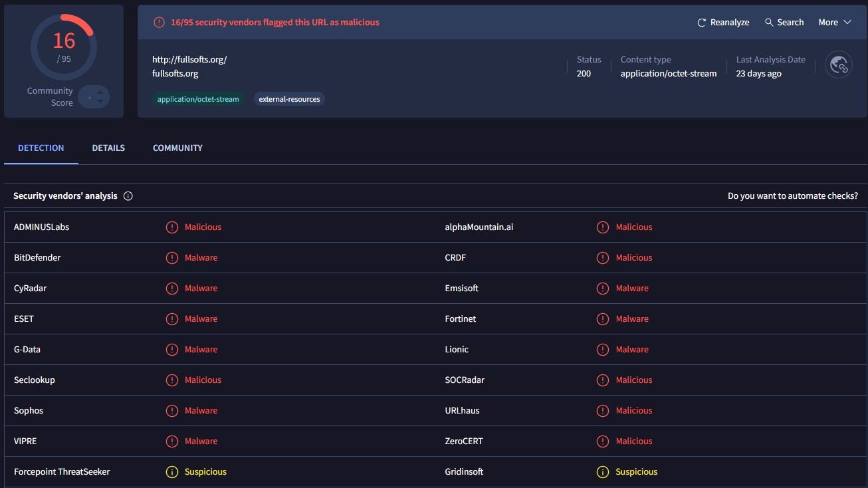The image size is (868, 488).
Task: Follow the 'Do you want to automate checks?' link
Action: tap(793, 196)
